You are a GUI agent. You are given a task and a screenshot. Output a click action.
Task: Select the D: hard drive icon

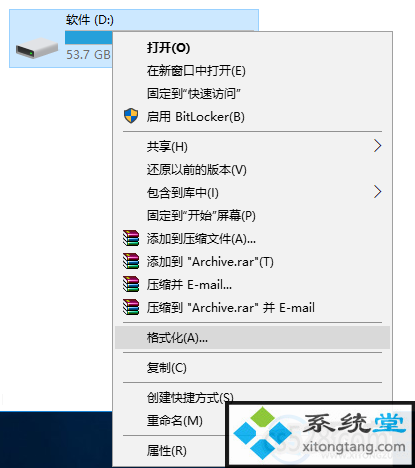click(37, 49)
